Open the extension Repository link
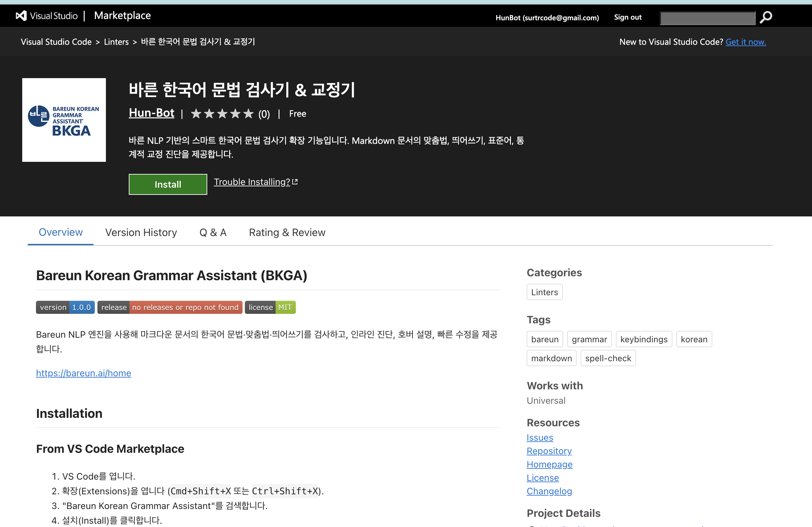The width and height of the screenshot is (812, 527). point(549,450)
